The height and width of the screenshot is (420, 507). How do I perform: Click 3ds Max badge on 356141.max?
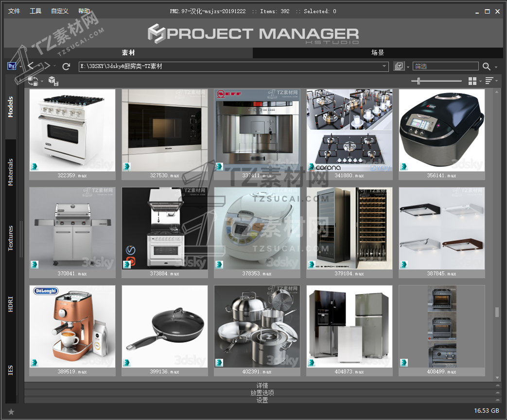coord(403,167)
